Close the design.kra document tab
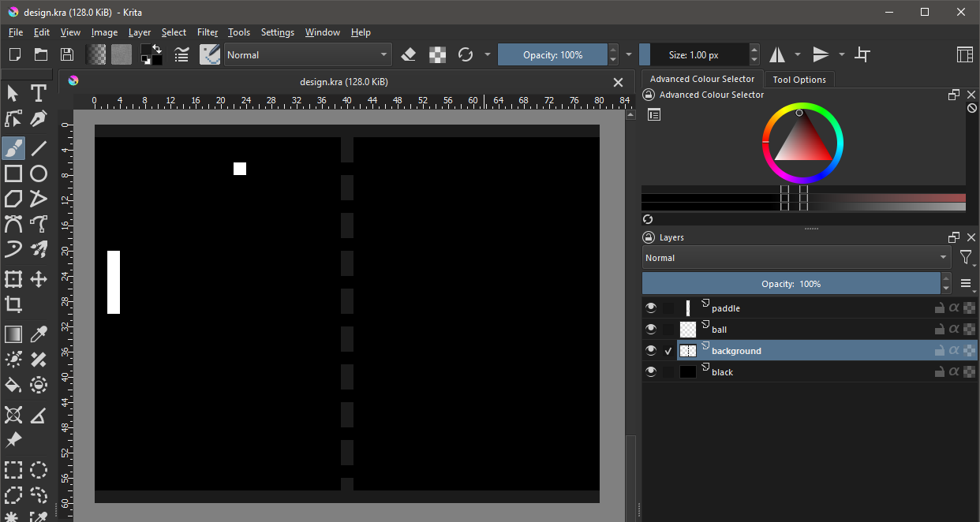The width and height of the screenshot is (980, 522). pos(619,82)
